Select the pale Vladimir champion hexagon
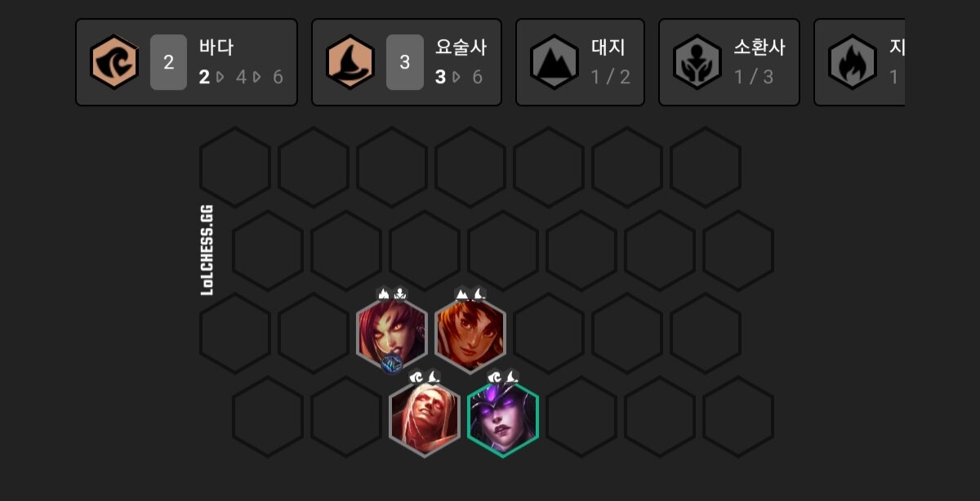This screenshot has width=980, height=501. pyautogui.click(x=425, y=417)
